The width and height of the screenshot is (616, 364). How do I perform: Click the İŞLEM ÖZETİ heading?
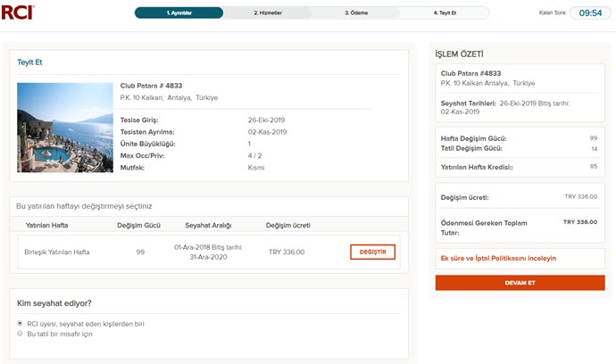pos(459,54)
